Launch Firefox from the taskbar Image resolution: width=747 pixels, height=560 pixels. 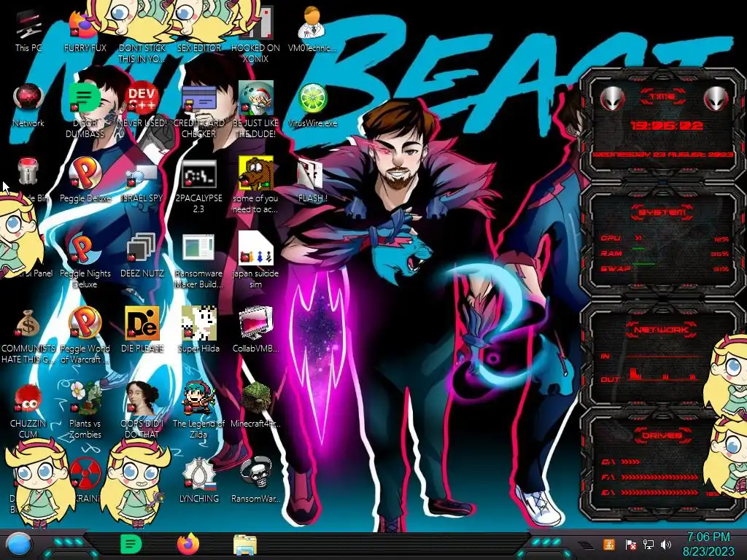tap(188, 544)
